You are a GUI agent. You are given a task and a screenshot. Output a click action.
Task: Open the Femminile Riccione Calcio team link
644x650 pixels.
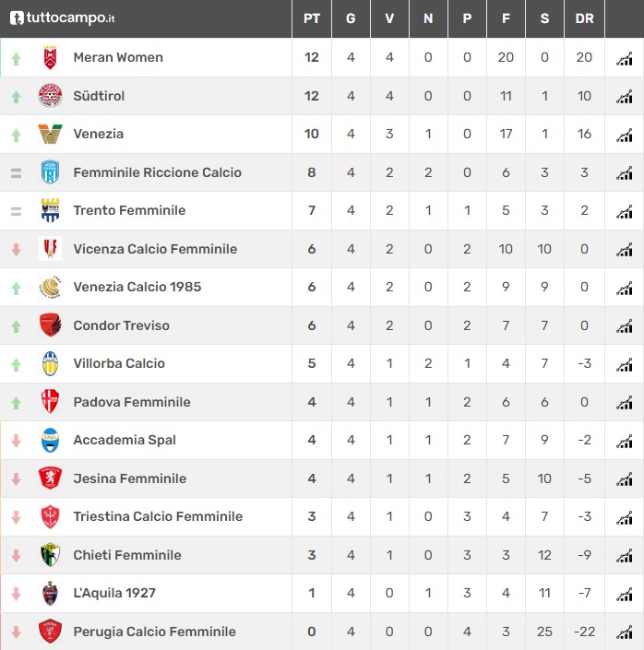pyautogui.click(x=157, y=172)
